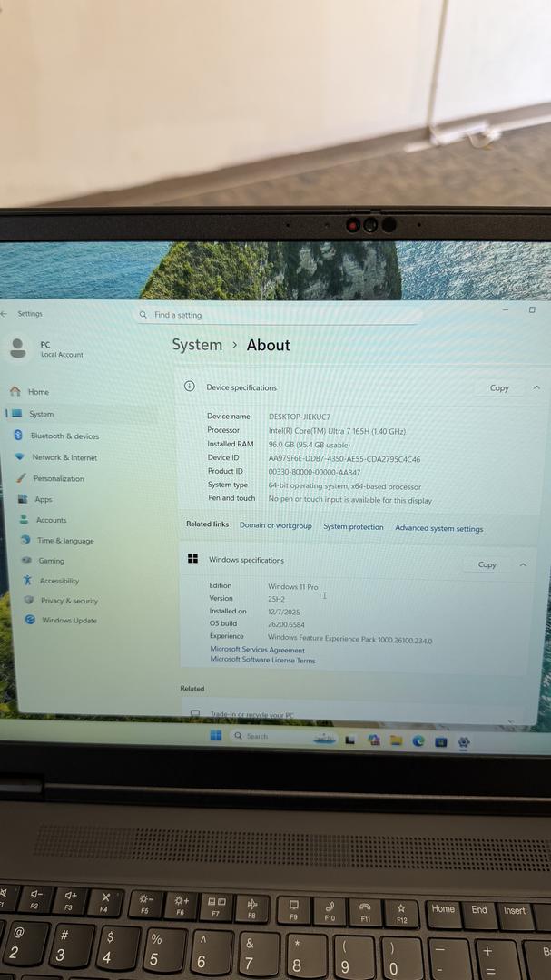Screen dimensions: 551x980
Task: Open Advanced system settings link
Action: point(438,528)
